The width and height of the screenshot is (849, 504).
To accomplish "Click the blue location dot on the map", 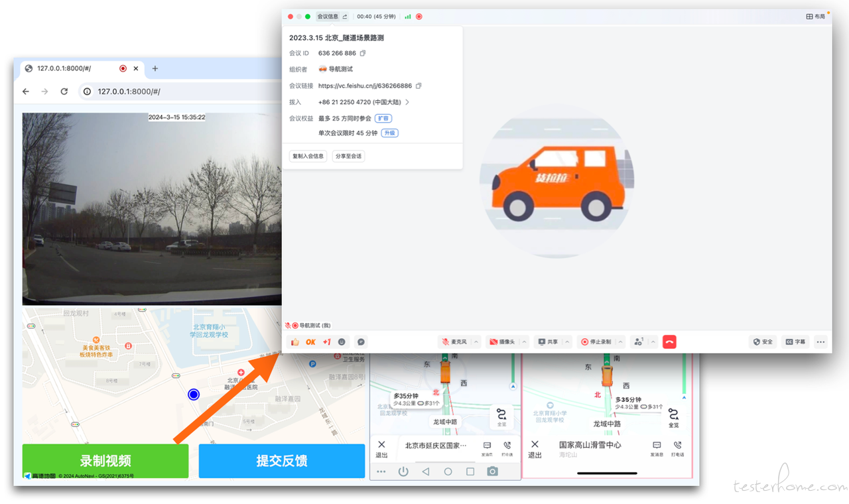I will [x=194, y=395].
